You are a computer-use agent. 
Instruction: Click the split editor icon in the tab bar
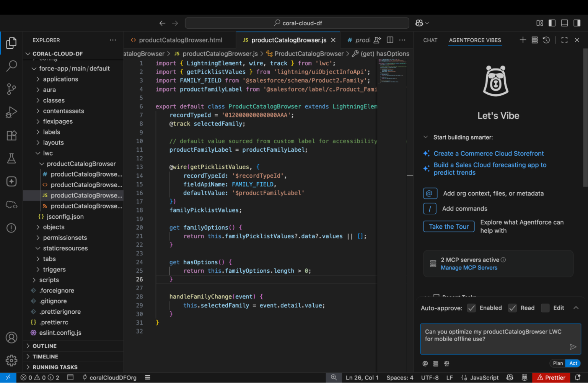tap(389, 40)
